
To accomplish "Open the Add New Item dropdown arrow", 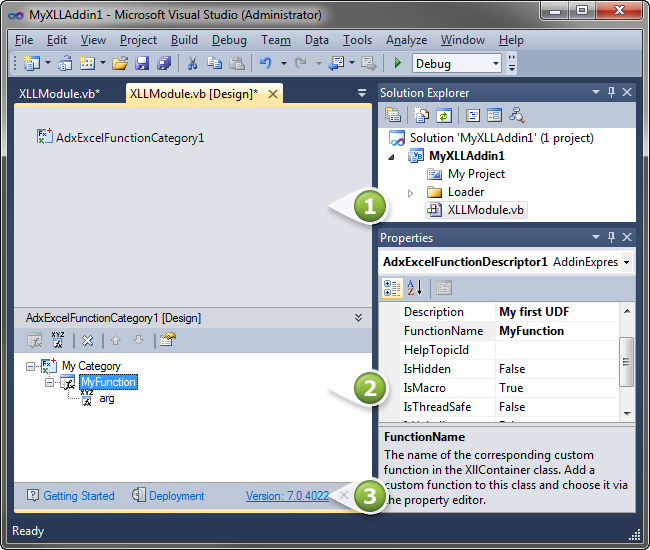I will pos(103,63).
